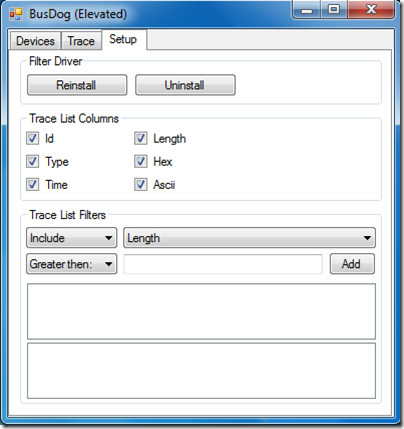Click the upper filter list box
The image size is (404, 429).
(201, 311)
